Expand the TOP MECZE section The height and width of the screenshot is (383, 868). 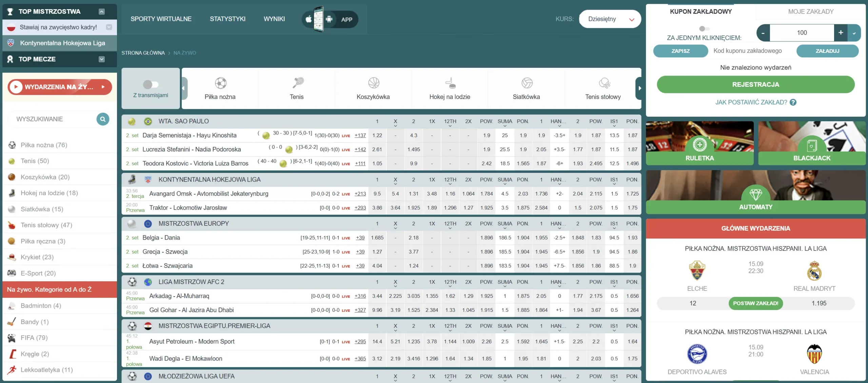[x=101, y=59]
